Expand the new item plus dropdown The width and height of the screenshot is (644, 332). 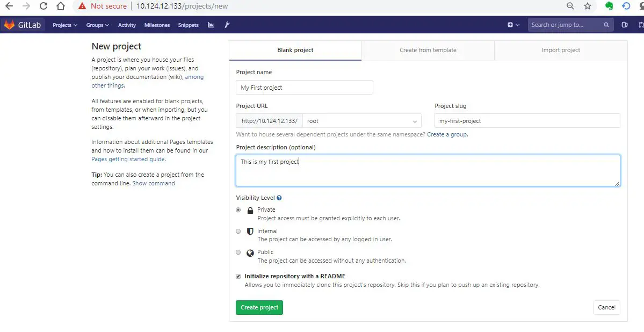coord(513,25)
